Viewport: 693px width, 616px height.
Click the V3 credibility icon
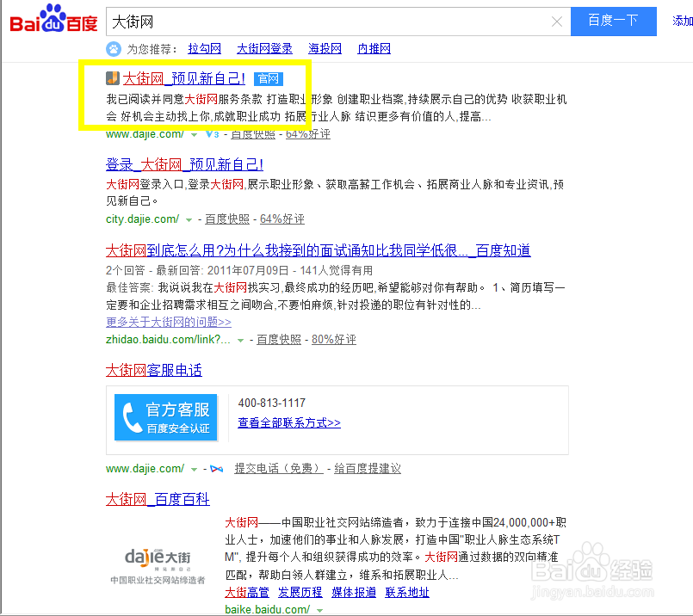213,134
